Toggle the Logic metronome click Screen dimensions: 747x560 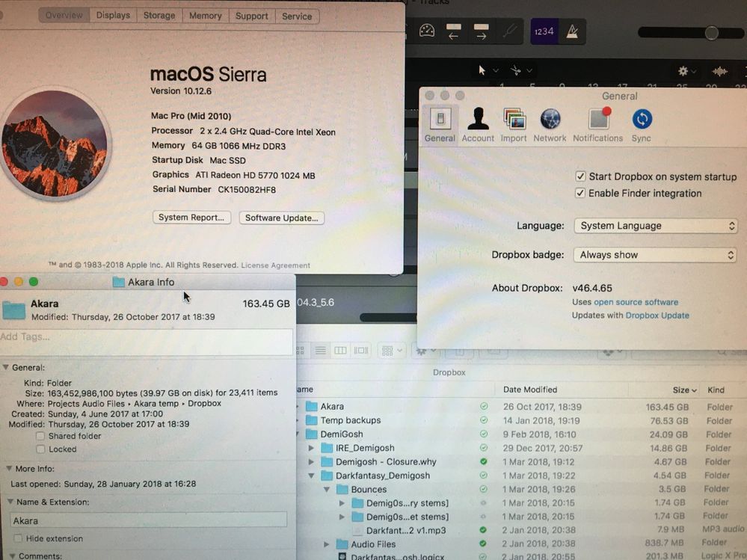tap(574, 31)
